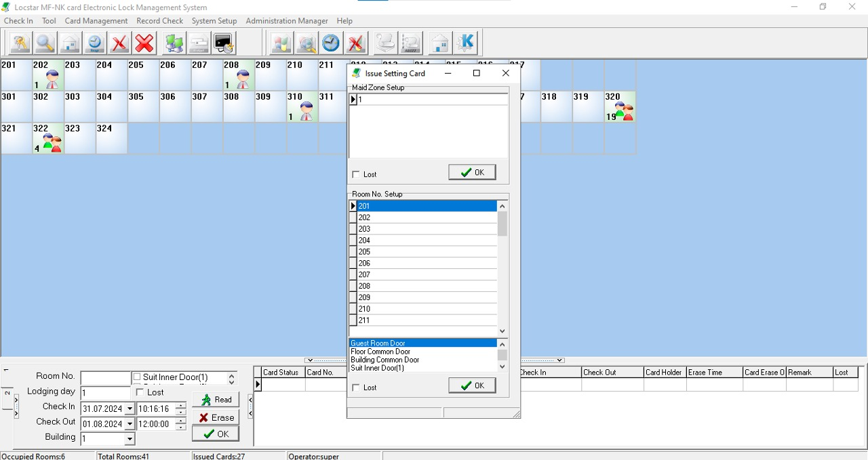Click the black console terminal icon
868x460 pixels.
[224, 43]
